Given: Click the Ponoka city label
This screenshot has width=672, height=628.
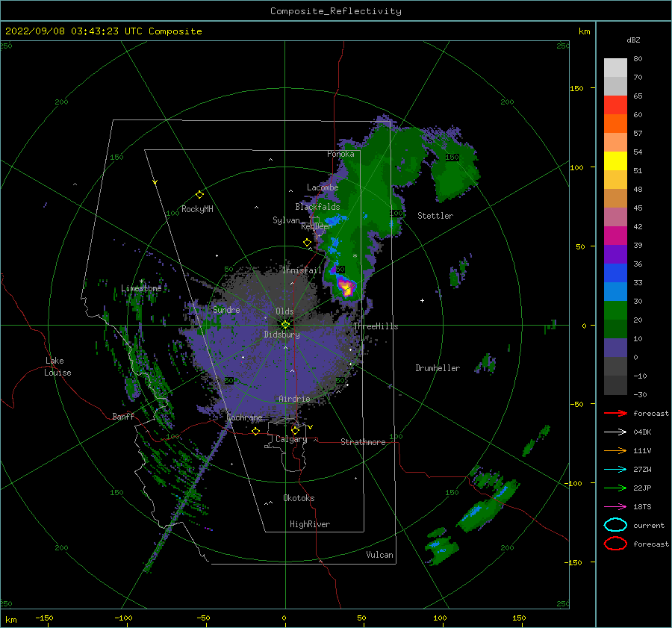Looking at the screenshot, I should pos(340,154).
